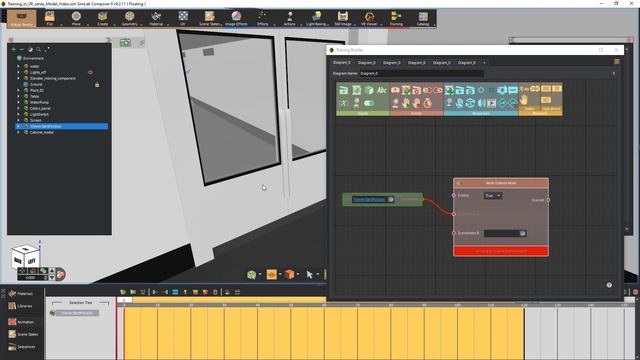Expand the Elevator_moving_component tree item

tap(18, 78)
